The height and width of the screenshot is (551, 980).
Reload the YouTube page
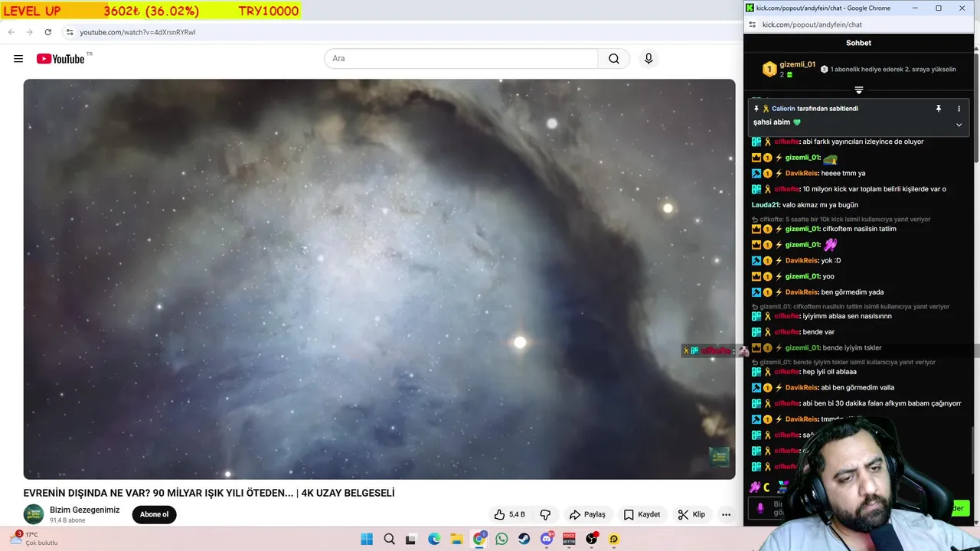pos(47,32)
